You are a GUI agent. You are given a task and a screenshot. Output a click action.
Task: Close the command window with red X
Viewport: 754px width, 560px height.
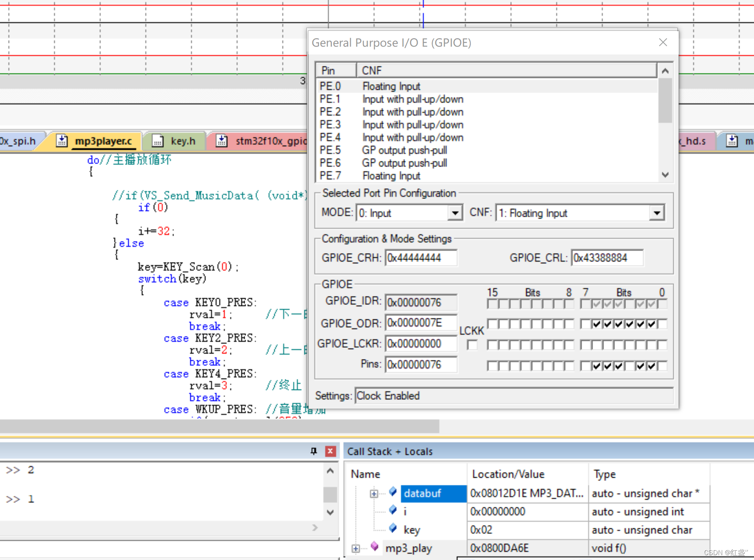coord(331,451)
